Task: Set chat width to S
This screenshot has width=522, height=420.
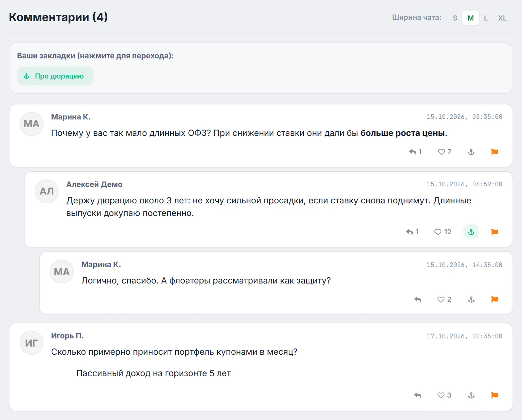Action: (x=455, y=18)
